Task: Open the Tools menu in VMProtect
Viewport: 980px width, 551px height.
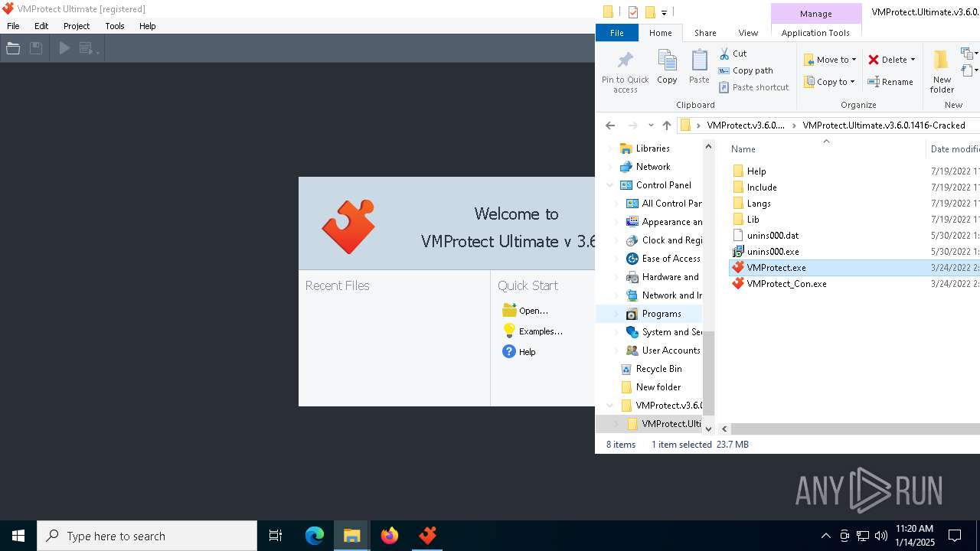Action: (115, 26)
